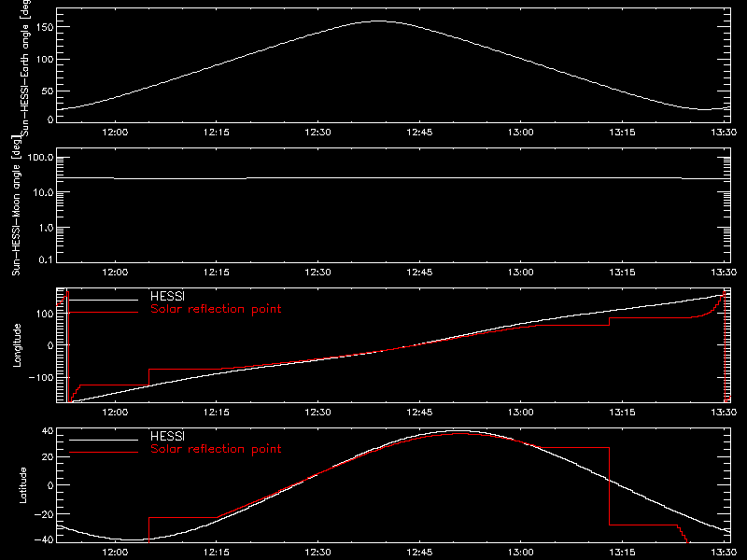
Task: Click the 12:45 tick label under Earth angle plot
Action: pos(419,133)
